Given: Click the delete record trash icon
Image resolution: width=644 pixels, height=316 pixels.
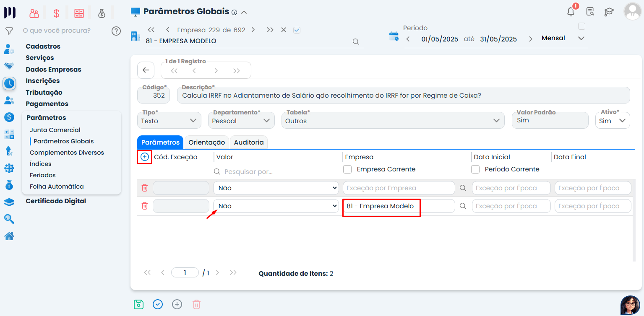Looking at the screenshot, I should point(196,304).
